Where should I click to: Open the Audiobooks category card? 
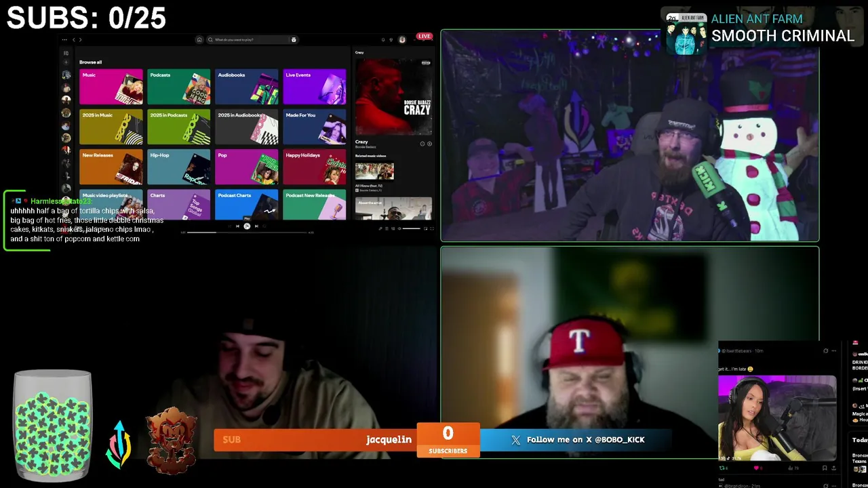(247, 87)
